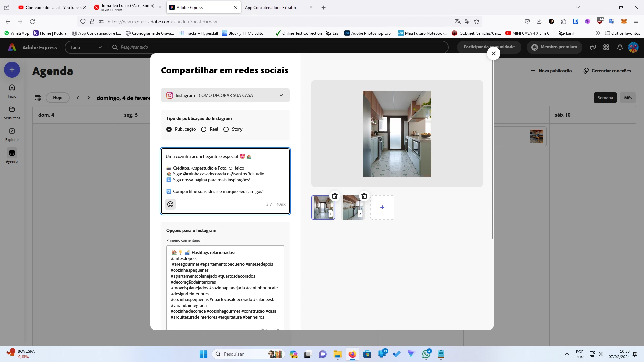
Task: Open the WhatsApp bookmark
Action: tap(17, 33)
